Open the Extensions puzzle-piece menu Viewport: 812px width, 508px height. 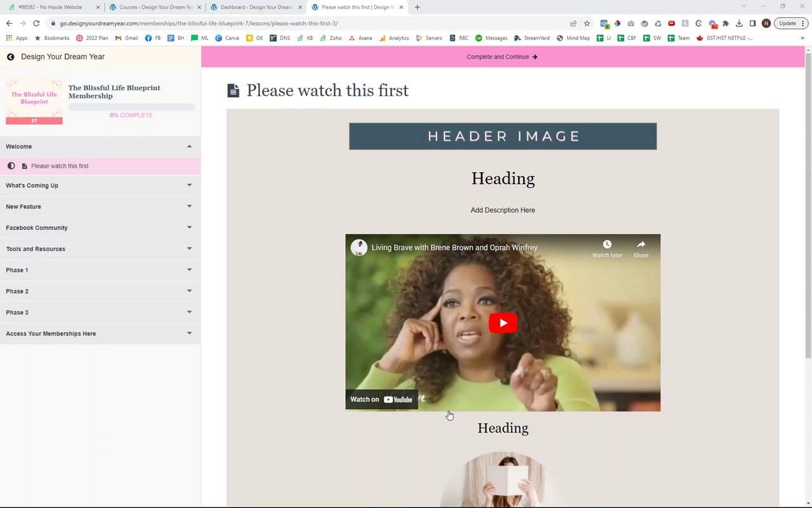[726, 23]
